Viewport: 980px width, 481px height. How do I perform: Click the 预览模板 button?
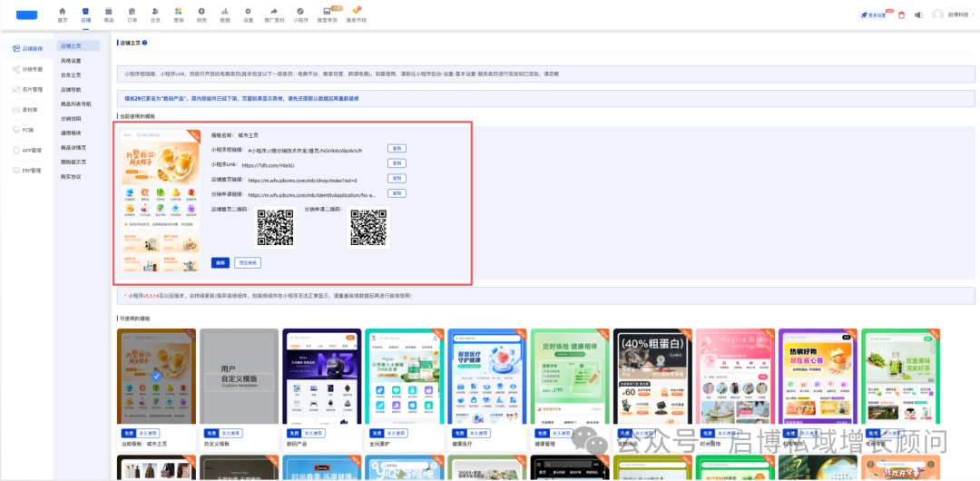coord(248,262)
